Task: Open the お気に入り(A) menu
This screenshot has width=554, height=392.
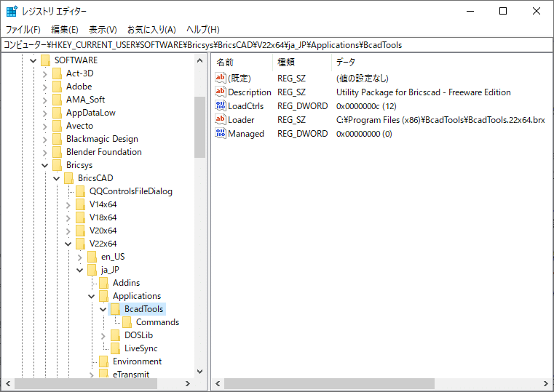Action: (151, 30)
